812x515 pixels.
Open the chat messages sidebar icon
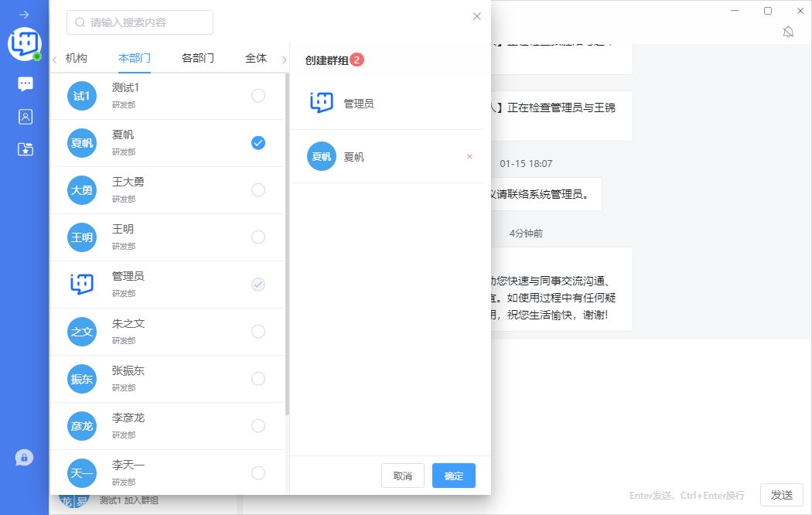pyautogui.click(x=25, y=84)
